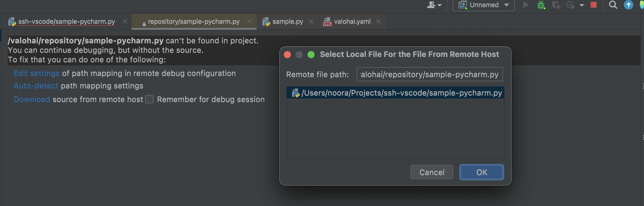Open Search Everywhere magnifier

pyautogui.click(x=613, y=5)
